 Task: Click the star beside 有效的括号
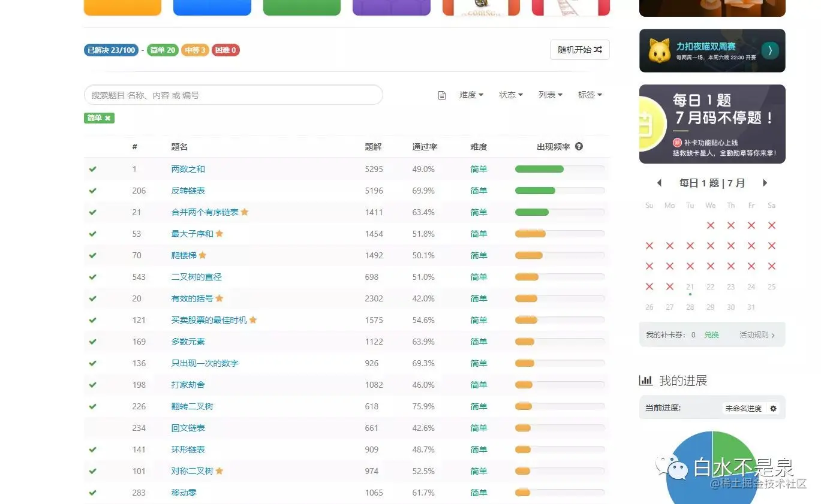[219, 298]
